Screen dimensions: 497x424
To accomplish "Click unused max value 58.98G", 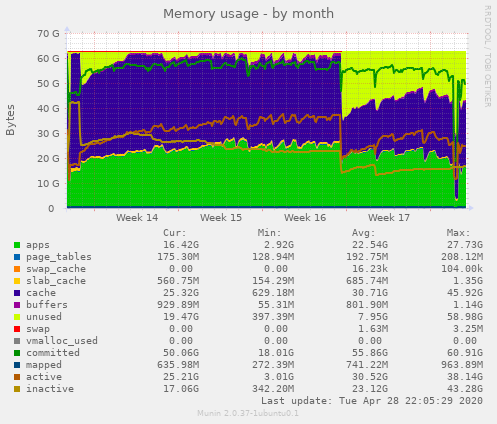I will 465,317.
